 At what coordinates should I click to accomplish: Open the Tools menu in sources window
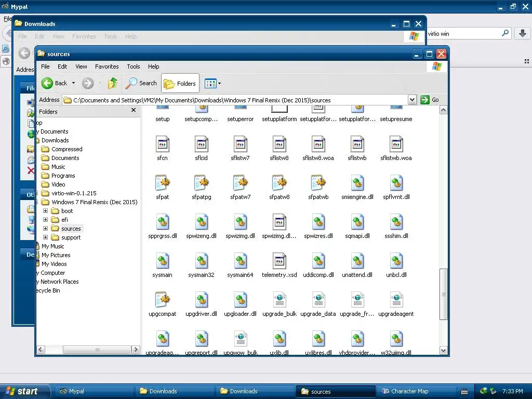coord(134,66)
